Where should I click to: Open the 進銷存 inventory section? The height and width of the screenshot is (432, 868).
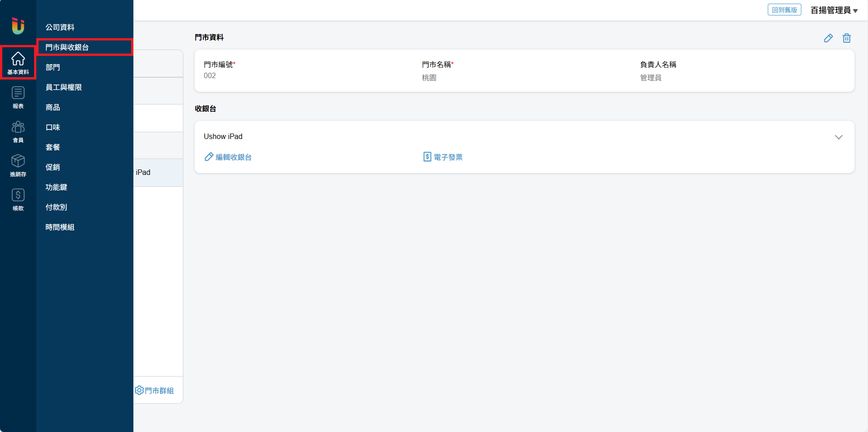pos(18,165)
